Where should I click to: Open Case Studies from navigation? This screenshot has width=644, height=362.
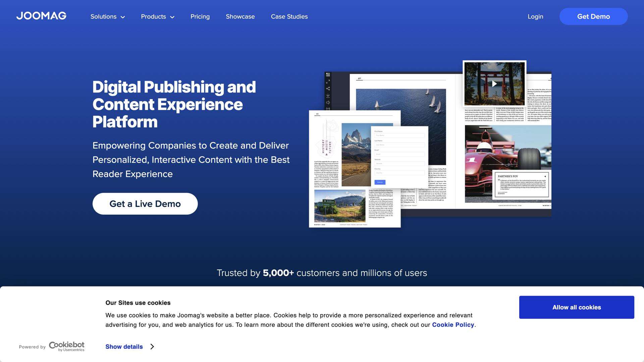(x=289, y=17)
